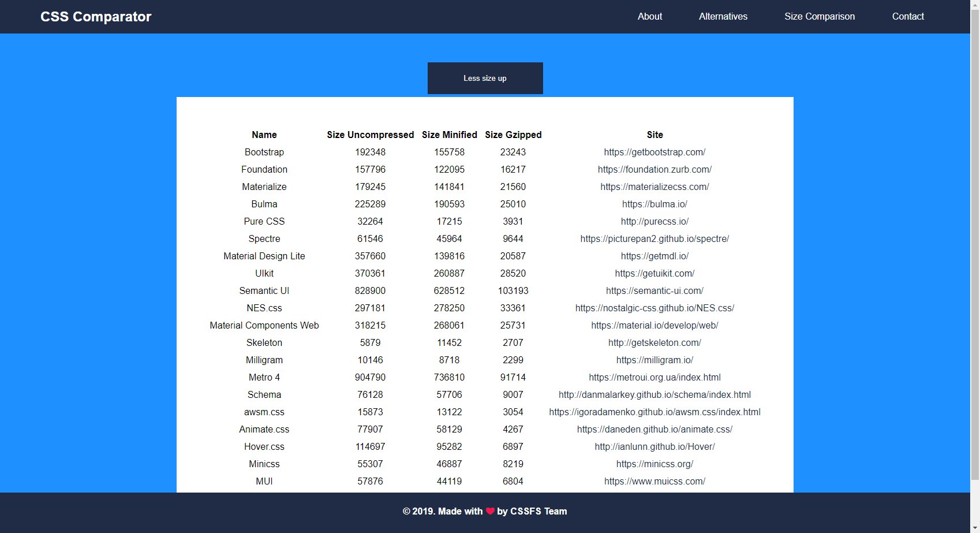Open the Size Comparison nav item
The width and height of the screenshot is (980, 533).
(820, 17)
